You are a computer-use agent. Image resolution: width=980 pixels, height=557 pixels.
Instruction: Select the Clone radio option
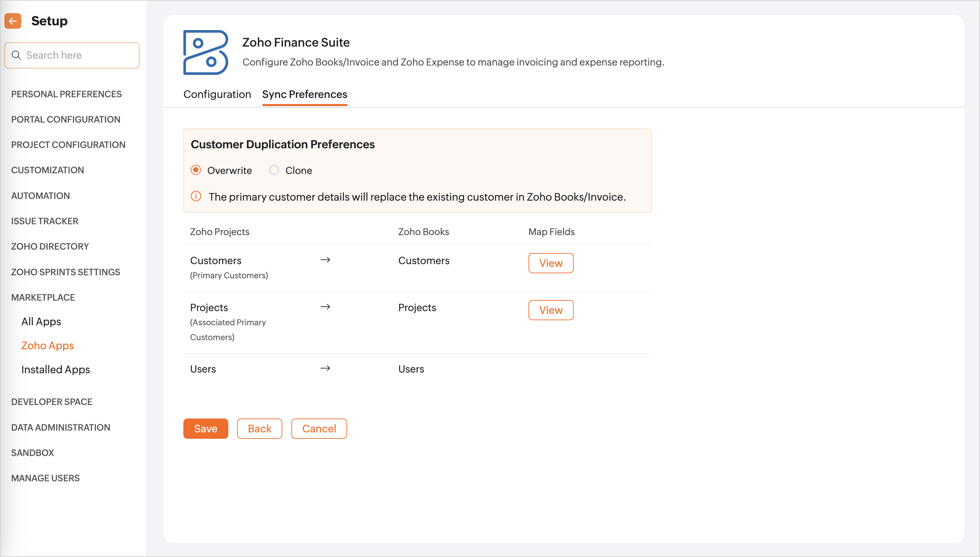tap(274, 170)
